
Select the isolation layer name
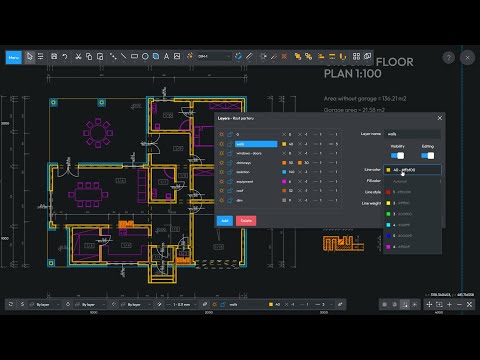coord(243,172)
